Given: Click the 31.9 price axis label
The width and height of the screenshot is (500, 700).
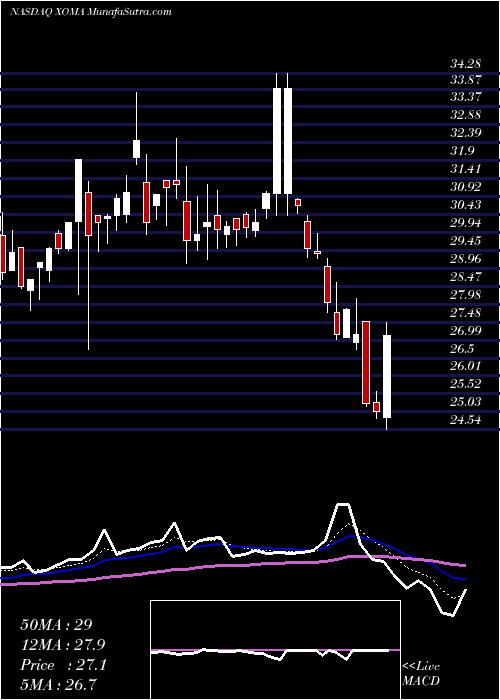Looking at the screenshot, I should 462,151.
